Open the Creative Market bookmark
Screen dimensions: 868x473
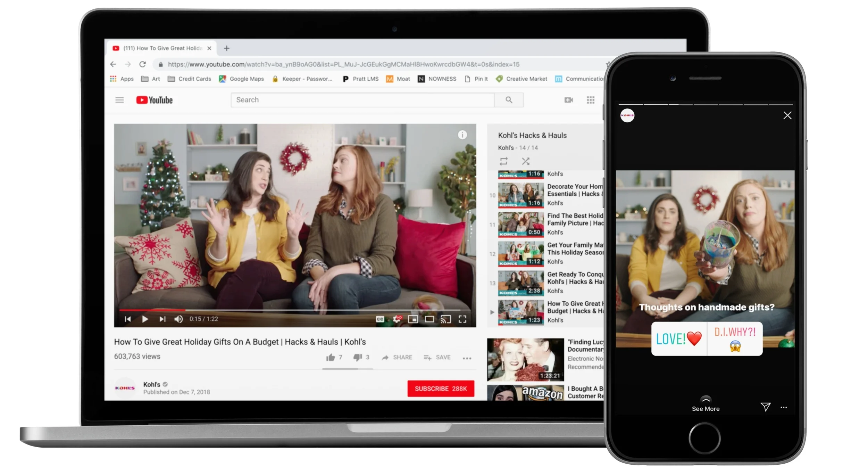click(522, 79)
